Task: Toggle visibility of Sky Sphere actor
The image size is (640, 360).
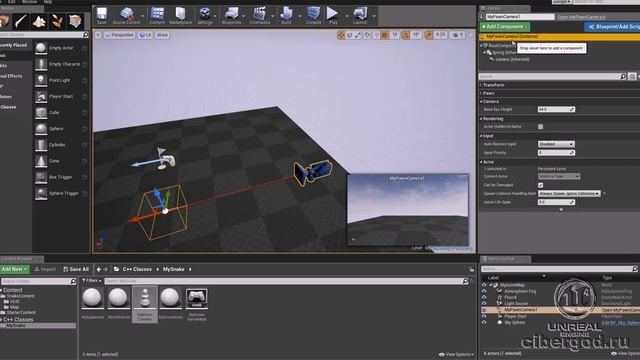Action: pyautogui.click(x=484, y=322)
